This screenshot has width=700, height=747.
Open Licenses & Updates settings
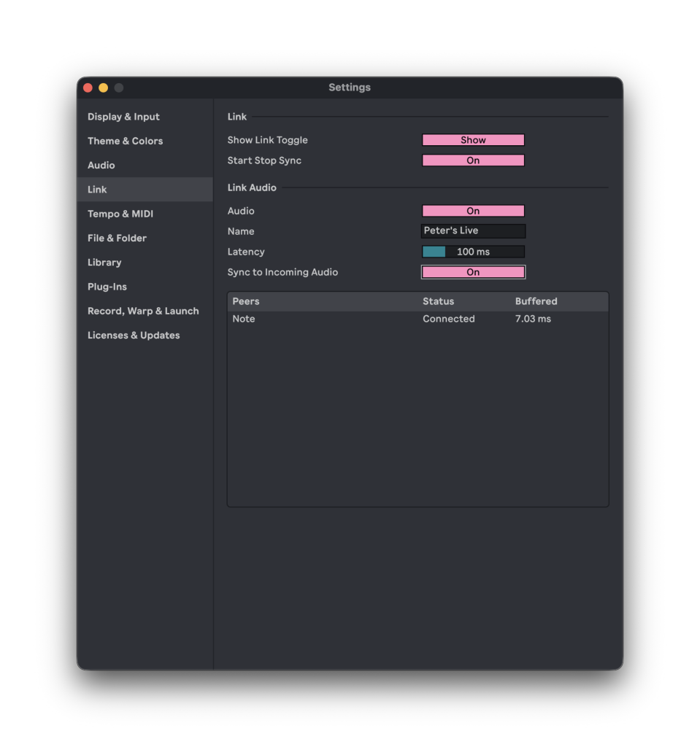coord(134,336)
